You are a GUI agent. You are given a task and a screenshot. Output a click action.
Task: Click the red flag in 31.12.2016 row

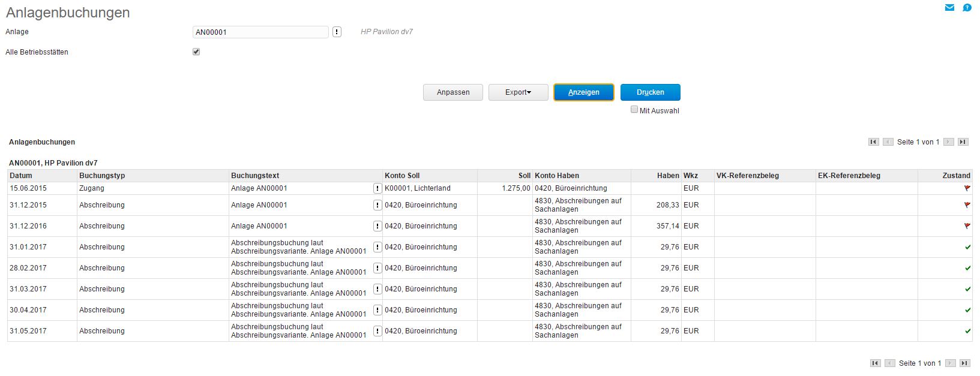pos(967,226)
